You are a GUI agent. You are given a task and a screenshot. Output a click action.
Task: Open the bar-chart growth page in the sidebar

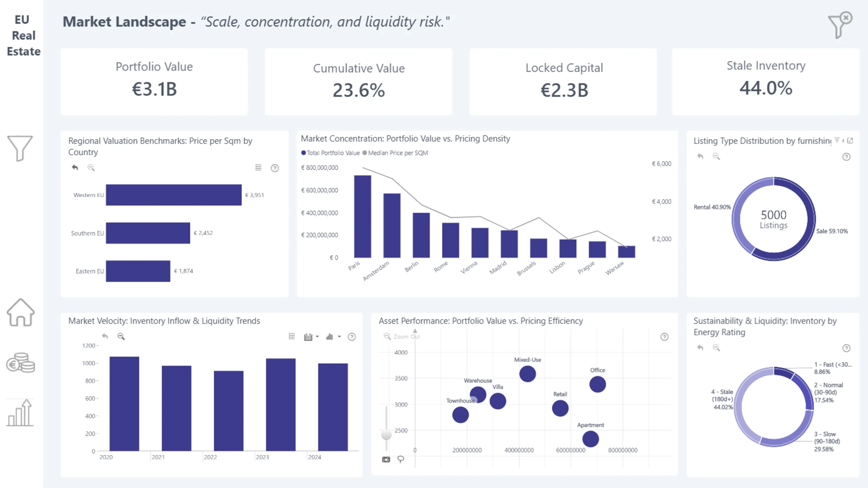click(x=20, y=413)
